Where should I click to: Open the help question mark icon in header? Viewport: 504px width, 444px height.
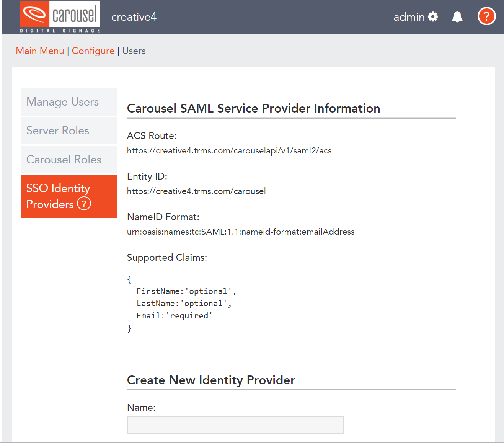tap(486, 16)
